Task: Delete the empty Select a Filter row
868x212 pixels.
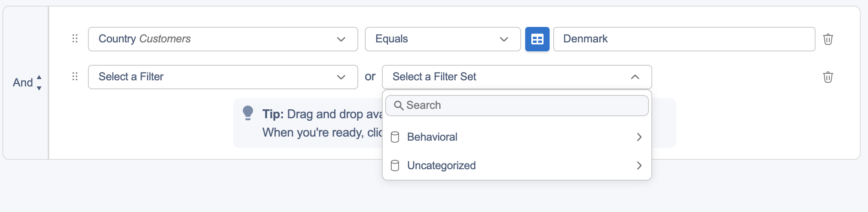Action: (x=828, y=77)
